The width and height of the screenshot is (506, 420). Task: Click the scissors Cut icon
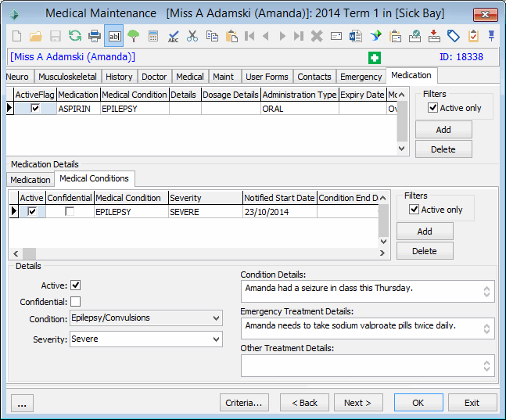pyautogui.click(x=192, y=36)
